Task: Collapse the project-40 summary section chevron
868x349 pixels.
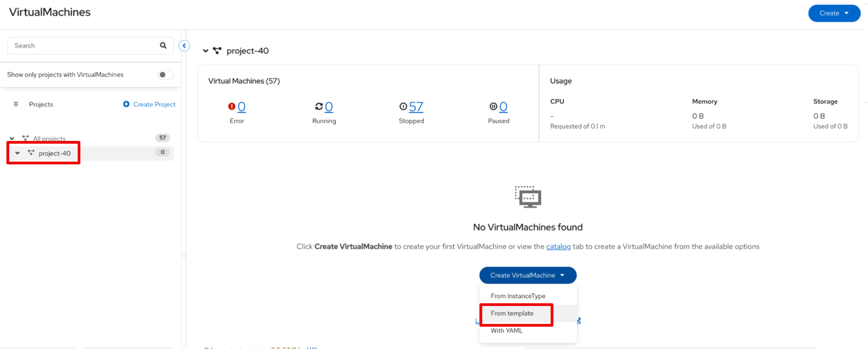Action: 205,51
